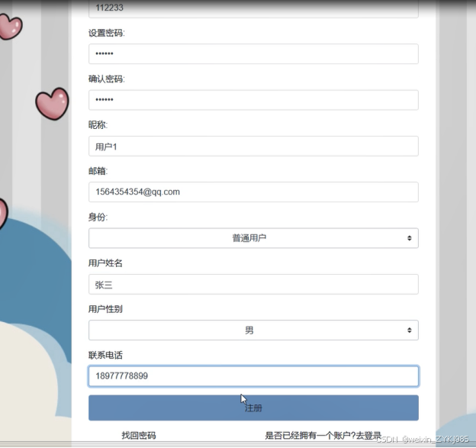
Task: Click the 用户姓名 field containing 张三
Action: 253,284
